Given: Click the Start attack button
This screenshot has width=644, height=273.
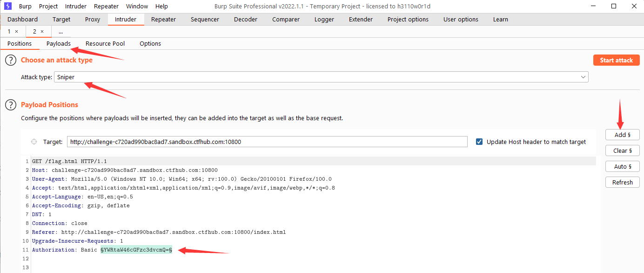Looking at the screenshot, I should [617, 60].
